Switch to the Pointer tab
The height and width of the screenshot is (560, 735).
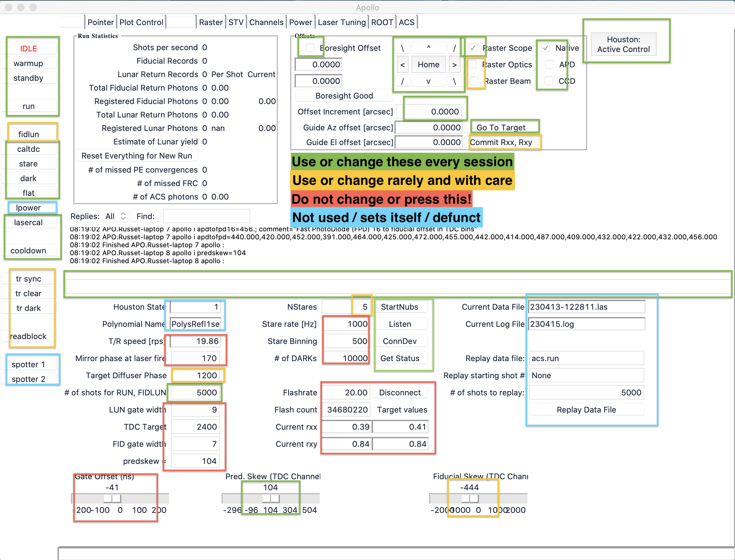click(100, 22)
